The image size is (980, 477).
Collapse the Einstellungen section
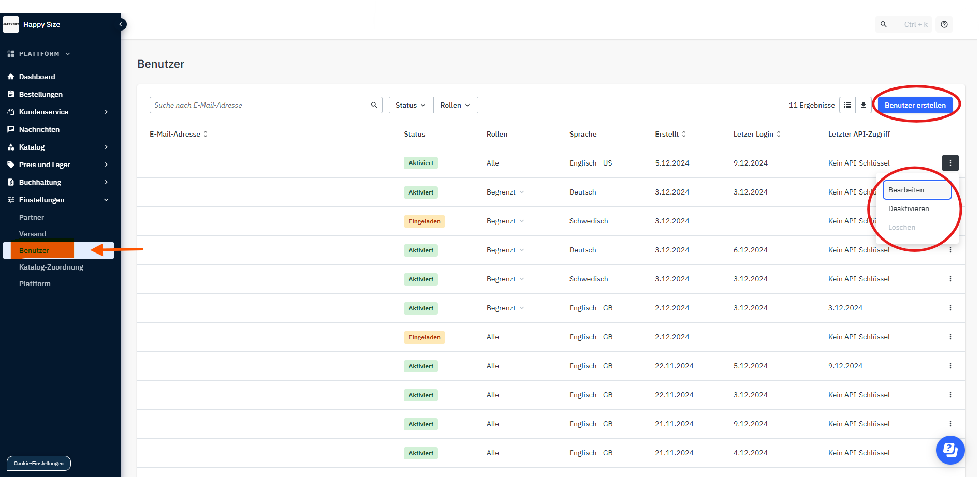coord(106,200)
